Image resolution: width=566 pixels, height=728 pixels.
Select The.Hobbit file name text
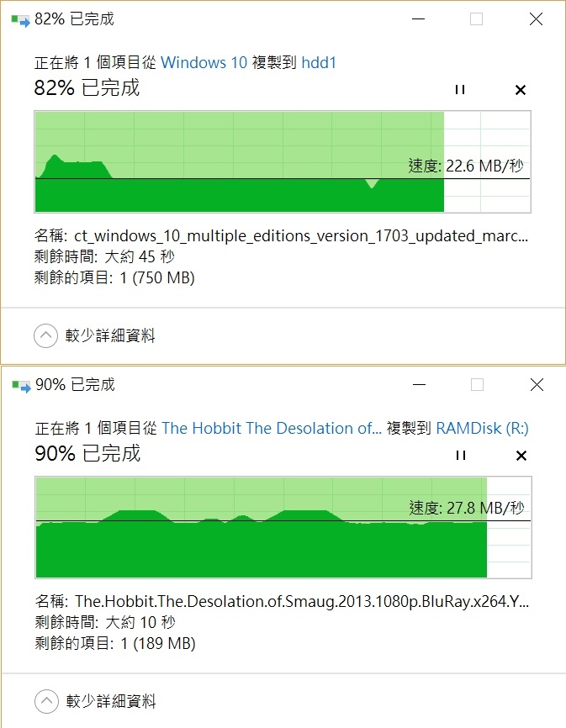pos(302,602)
